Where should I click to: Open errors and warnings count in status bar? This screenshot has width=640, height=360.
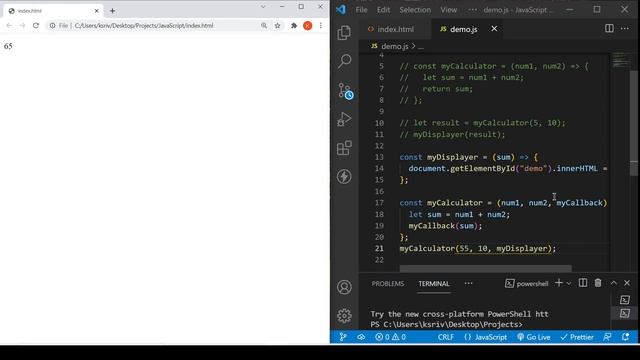390,337
